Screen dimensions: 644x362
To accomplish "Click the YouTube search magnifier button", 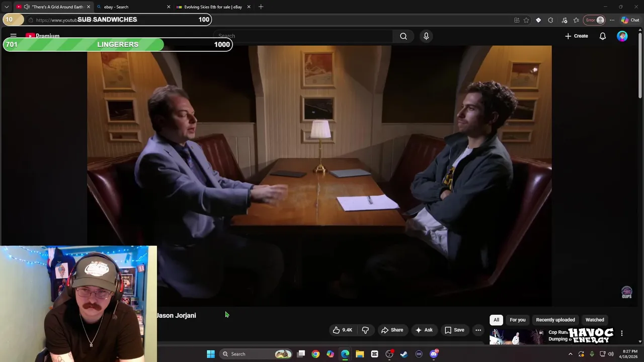I will click(x=404, y=36).
